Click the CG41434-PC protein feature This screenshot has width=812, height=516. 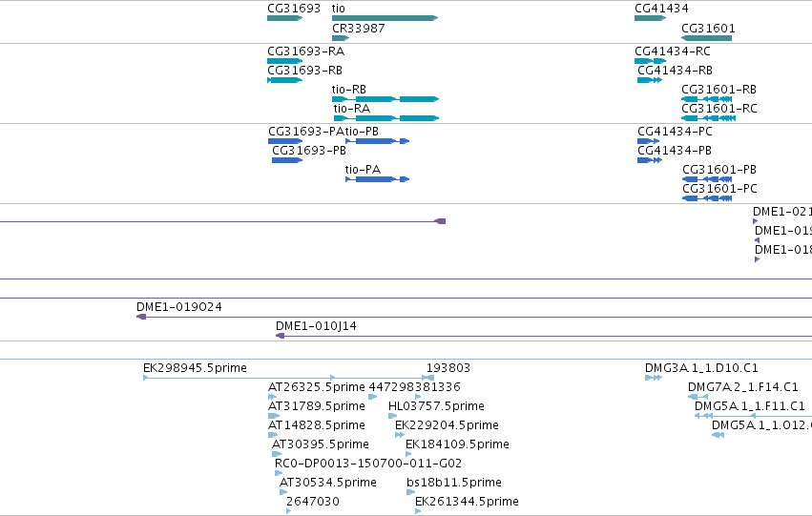tap(648, 141)
